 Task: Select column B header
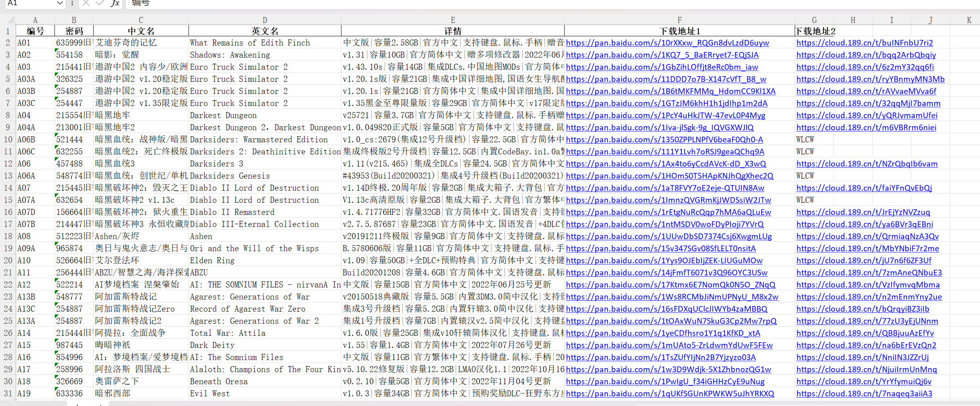tap(74, 20)
